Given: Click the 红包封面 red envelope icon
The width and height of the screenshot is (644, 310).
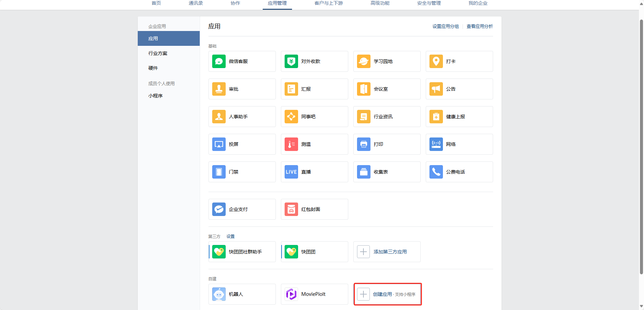Looking at the screenshot, I should pos(291,209).
